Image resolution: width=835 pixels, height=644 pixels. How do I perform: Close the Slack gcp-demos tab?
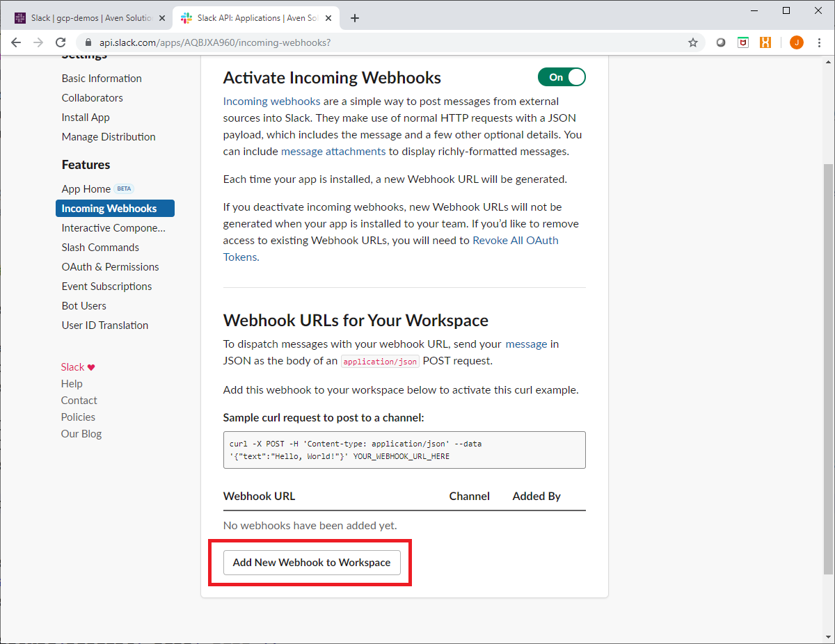(161, 18)
